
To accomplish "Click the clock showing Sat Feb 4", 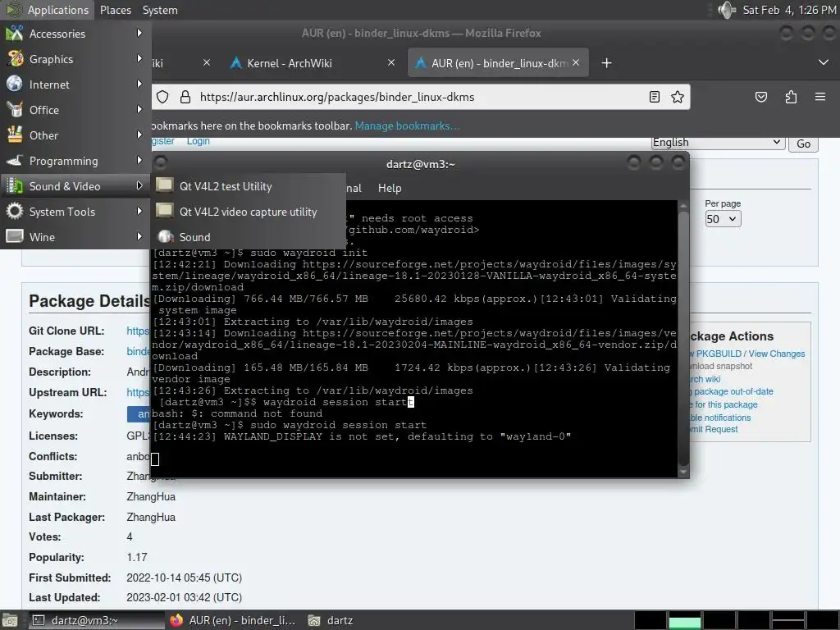I will pos(789,10).
